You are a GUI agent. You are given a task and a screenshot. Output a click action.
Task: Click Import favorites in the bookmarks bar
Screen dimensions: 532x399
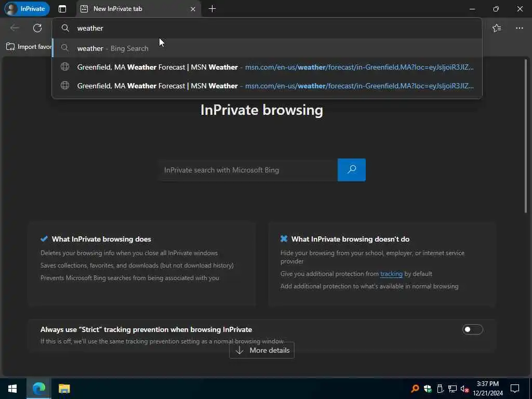coord(29,47)
